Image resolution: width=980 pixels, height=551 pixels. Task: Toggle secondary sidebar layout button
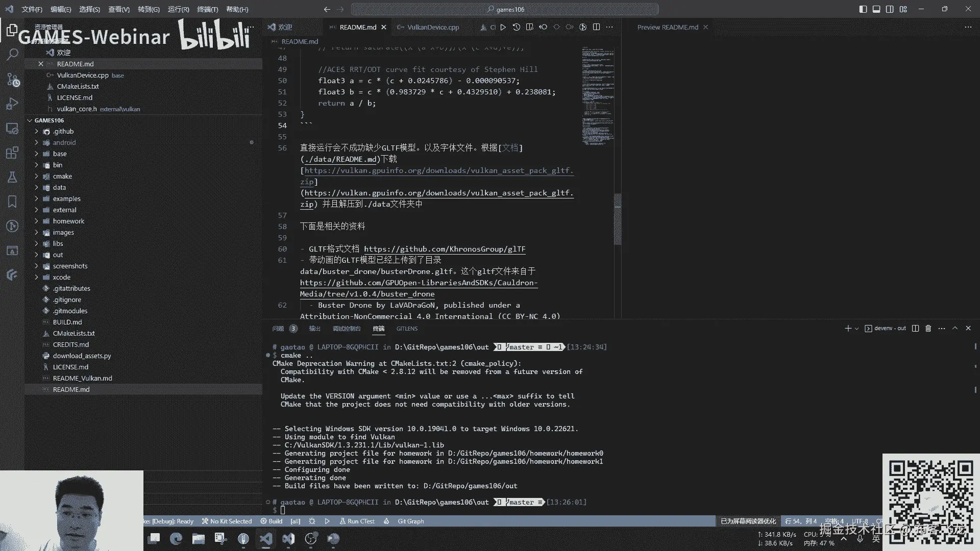(x=890, y=9)
